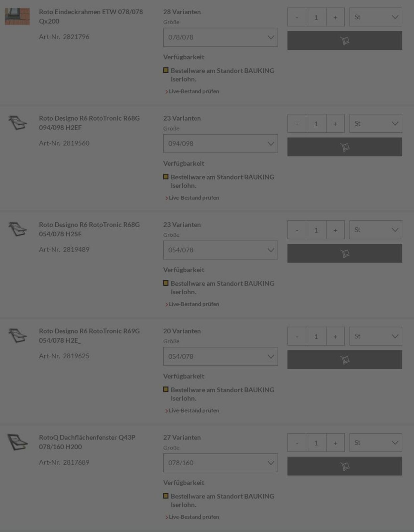The image size is (414, 532).
Task: Open Roto Designo R6 RotoTronic R68G 054/078 H2SF title
Action: [x=89, y=229]
